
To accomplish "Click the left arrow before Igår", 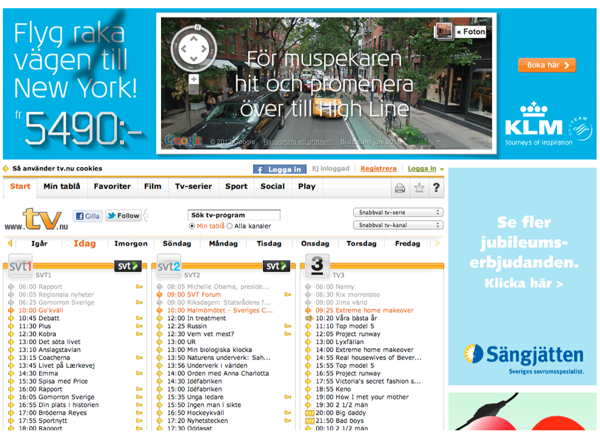I will click(x=10, y=243).
